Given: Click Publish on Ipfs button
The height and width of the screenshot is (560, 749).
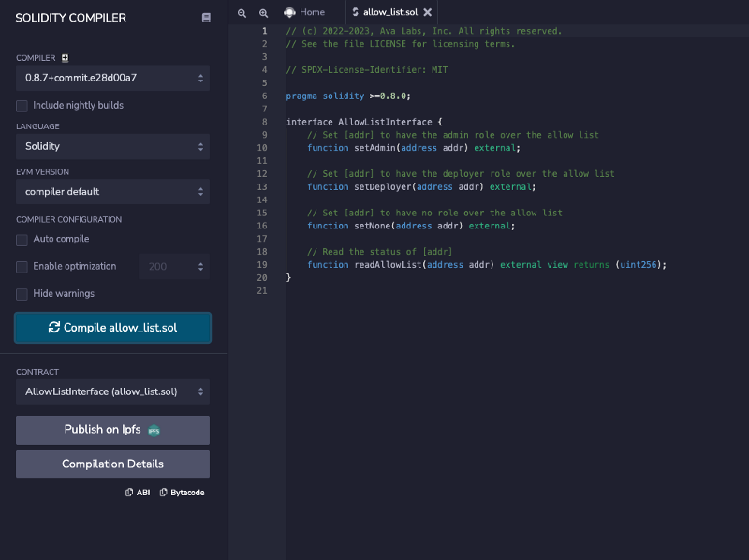Looking at the screenshot, I should point(112,430).
